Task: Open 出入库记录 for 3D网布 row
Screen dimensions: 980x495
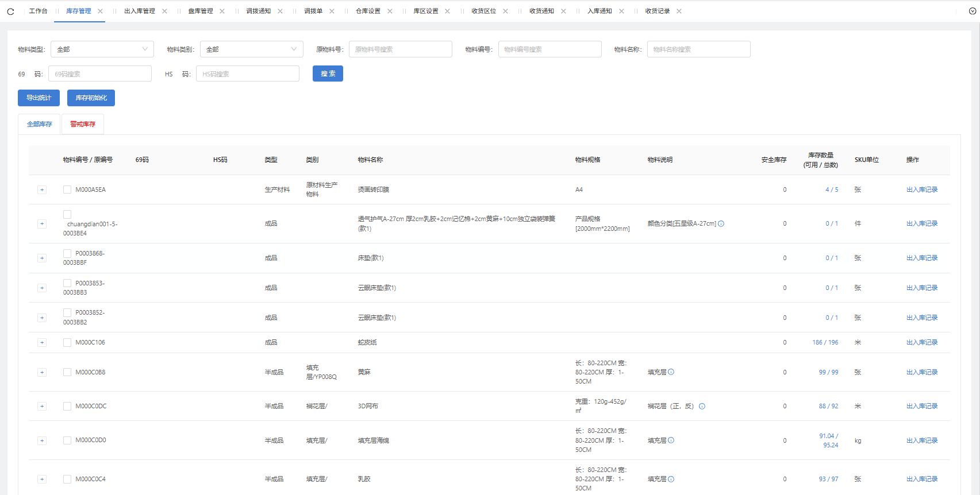Action: (x=922, y=406)
